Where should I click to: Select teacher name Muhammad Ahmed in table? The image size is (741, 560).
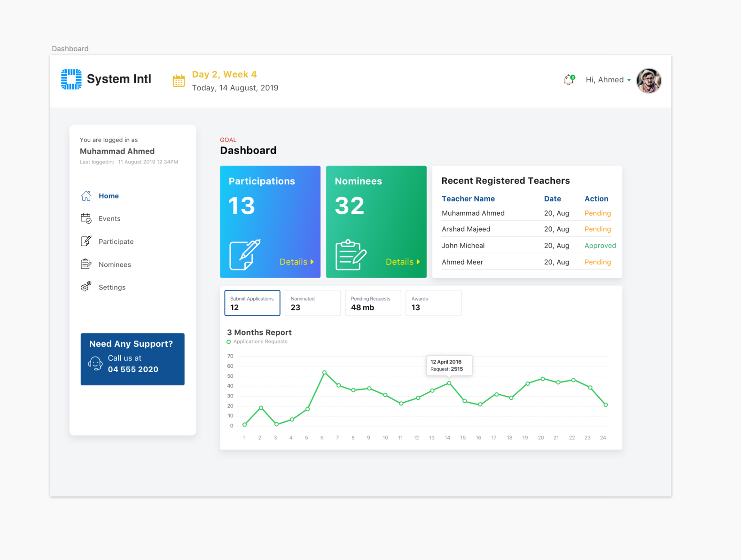pos(473,213)
